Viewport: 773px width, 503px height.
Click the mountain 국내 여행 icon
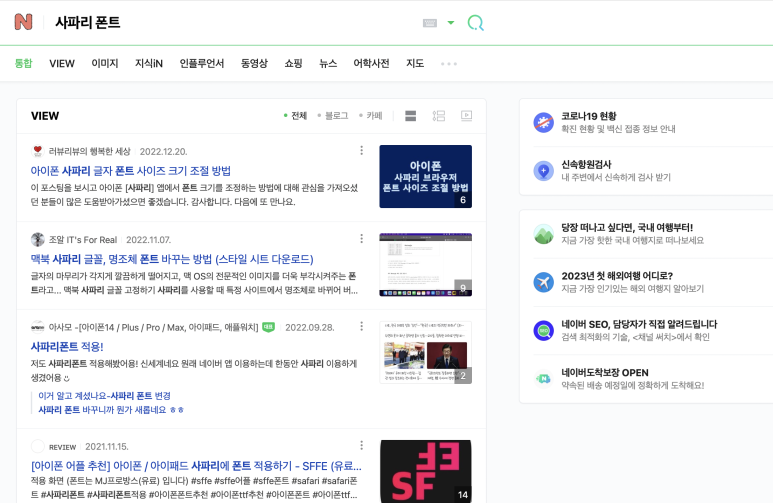(x=544, y=234)
